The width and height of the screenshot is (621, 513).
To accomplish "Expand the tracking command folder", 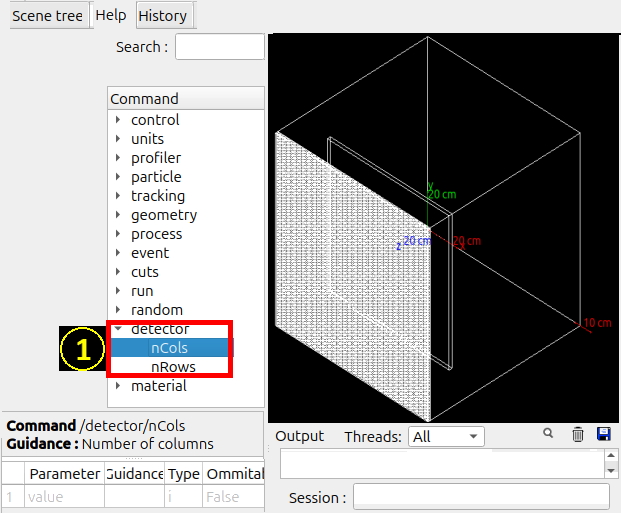I will [118, 195].
